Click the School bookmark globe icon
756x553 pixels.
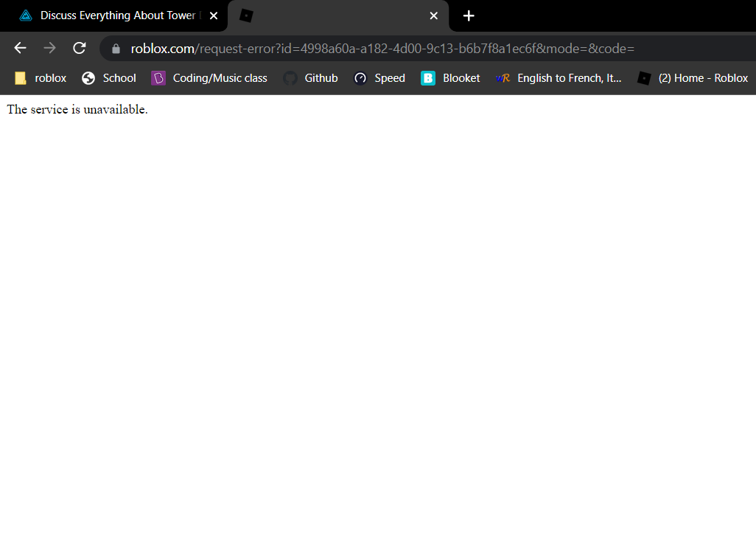(88, 77)
